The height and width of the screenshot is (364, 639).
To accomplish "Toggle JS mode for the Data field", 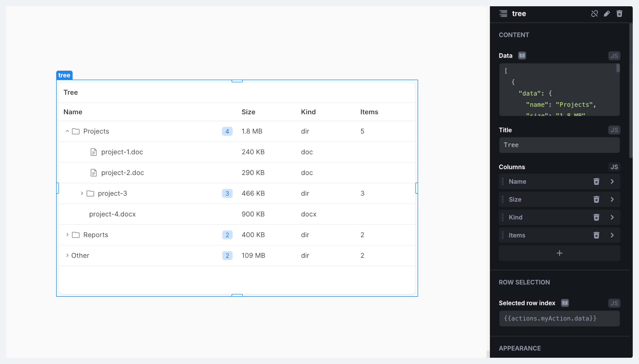I will [x=614, y=56].
